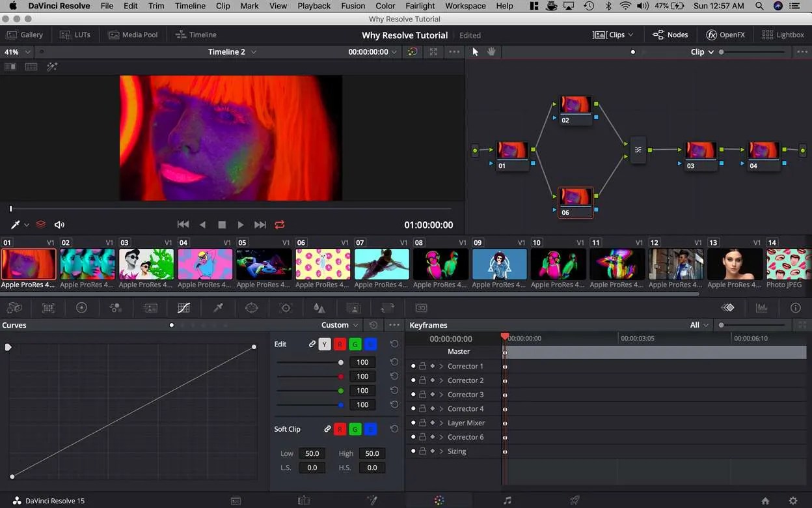The width and height of the screenshot is (812, 508).
Task: Show the Scopes panel icon
Action: (x=762, y=308)
